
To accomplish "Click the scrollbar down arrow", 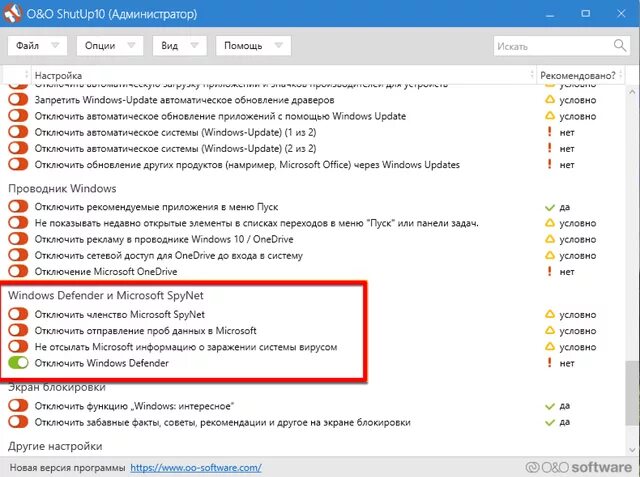I will pyautogui.click(x=632, y=450).
